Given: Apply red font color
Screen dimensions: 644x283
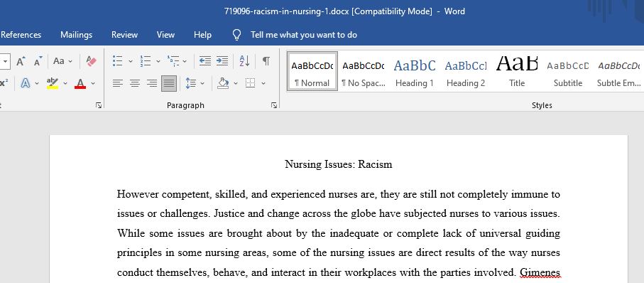Looking at the screenshot, I should click(80, 83).
